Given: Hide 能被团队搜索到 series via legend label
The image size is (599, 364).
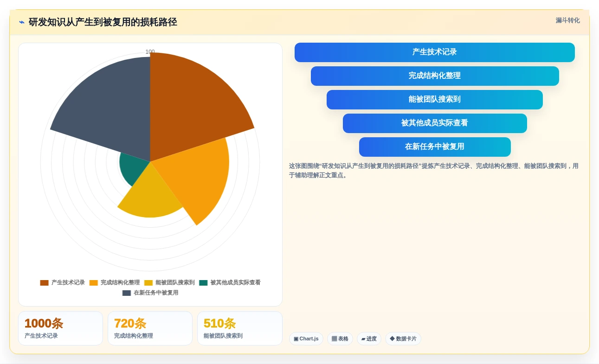Looking at the screenshot, I should coord(175,282).
